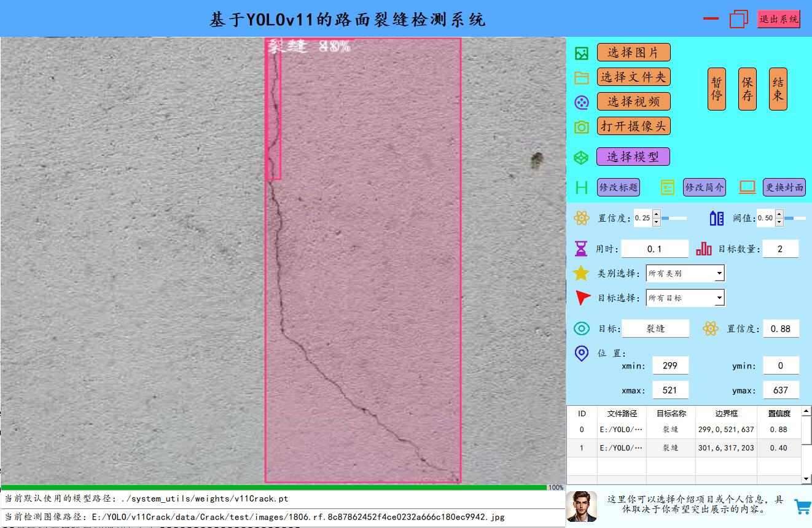Click the avatar portrait thumbnail
The image size is (812, 528).
pyautogui.click(x=581, y=507)
